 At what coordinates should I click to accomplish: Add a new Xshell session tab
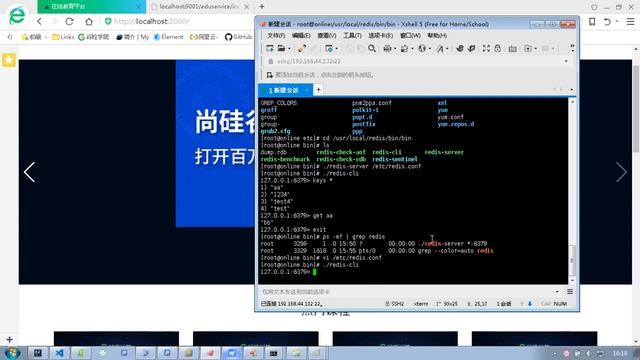[318, 89]
